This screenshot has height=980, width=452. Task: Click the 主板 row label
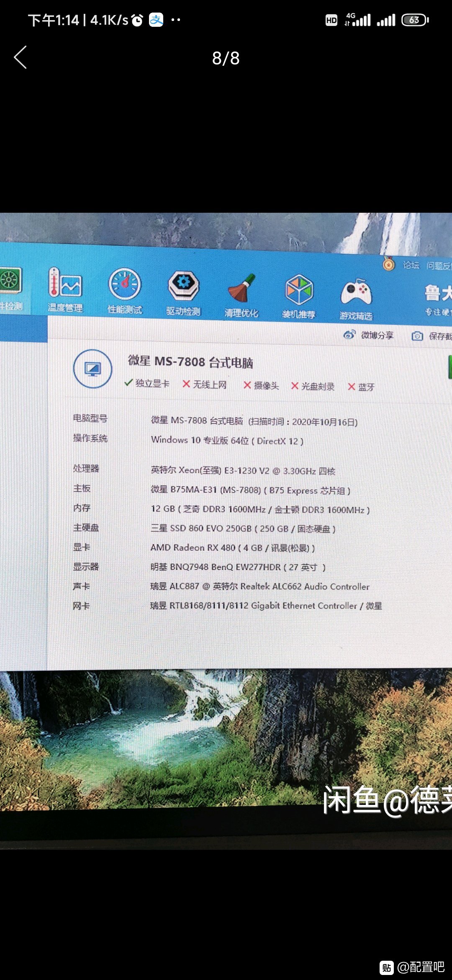coord(82,488)
